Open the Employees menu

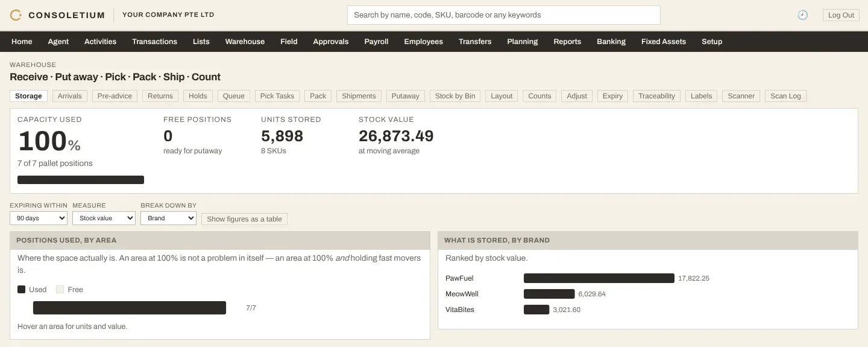click(423, 42)
